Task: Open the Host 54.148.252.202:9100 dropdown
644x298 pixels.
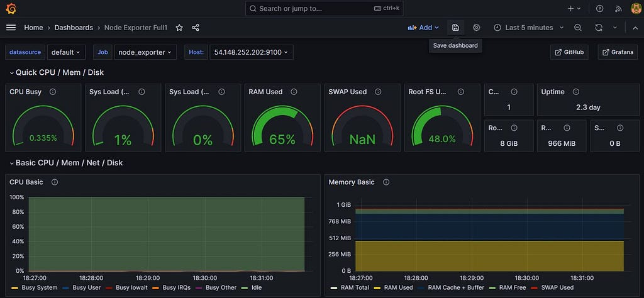Action: tap(252, 52)
